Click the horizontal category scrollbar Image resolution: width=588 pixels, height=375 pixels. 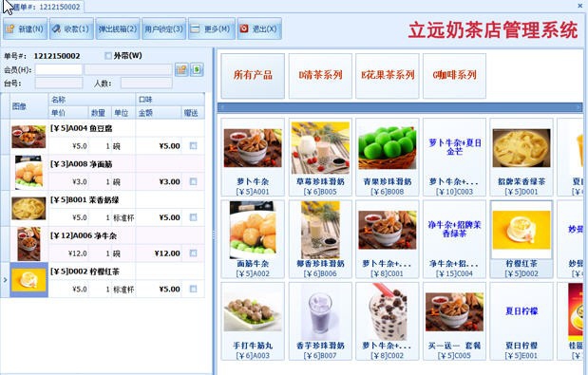[400, 108]
